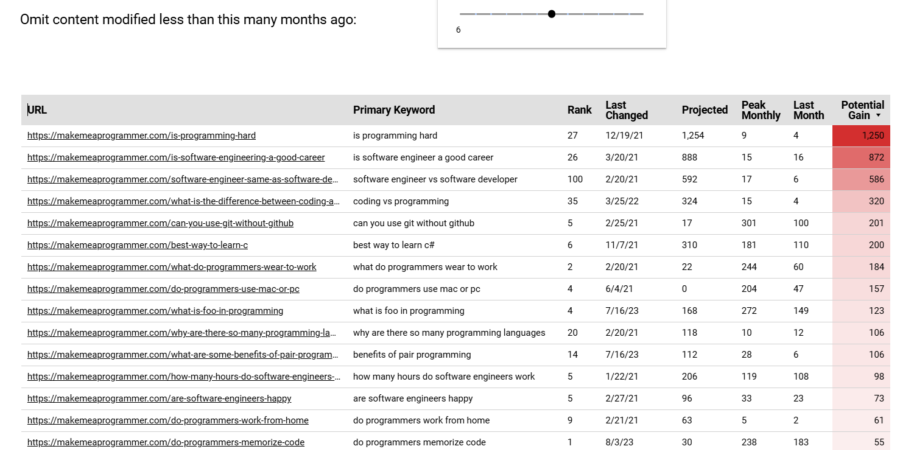Open what-is-foo-in-programming link

tap(155, 311)
